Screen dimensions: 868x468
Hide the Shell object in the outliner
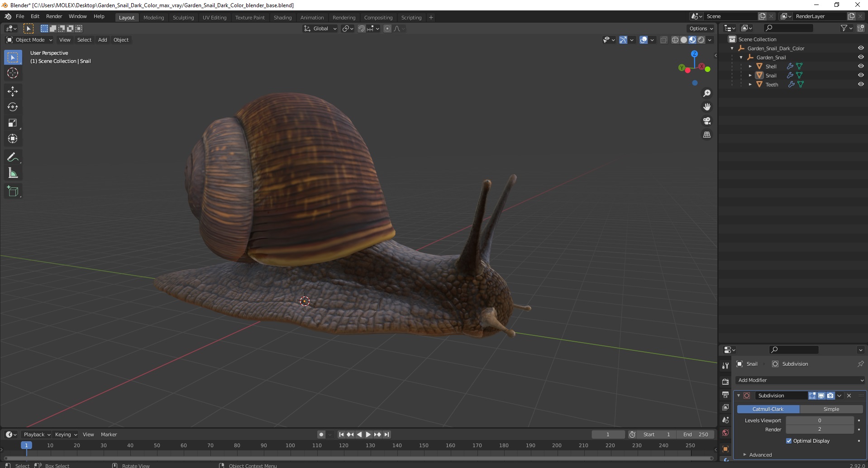tap(860, 66)
